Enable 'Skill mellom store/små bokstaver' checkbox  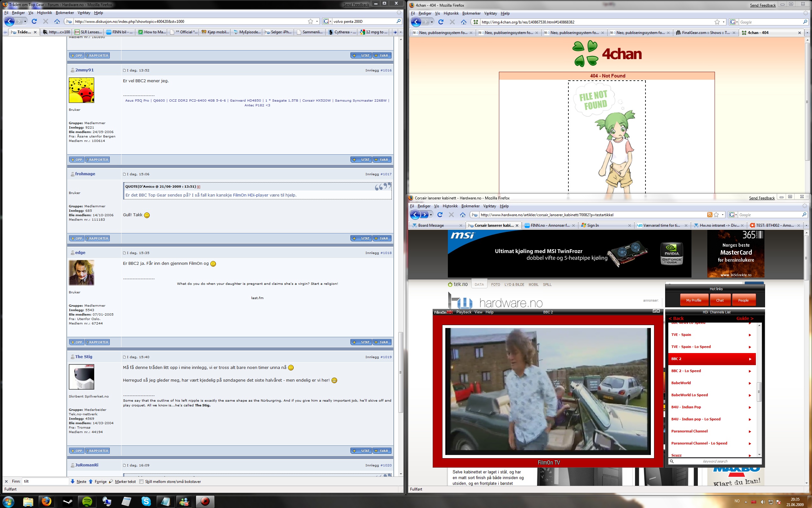click(141, 481)
